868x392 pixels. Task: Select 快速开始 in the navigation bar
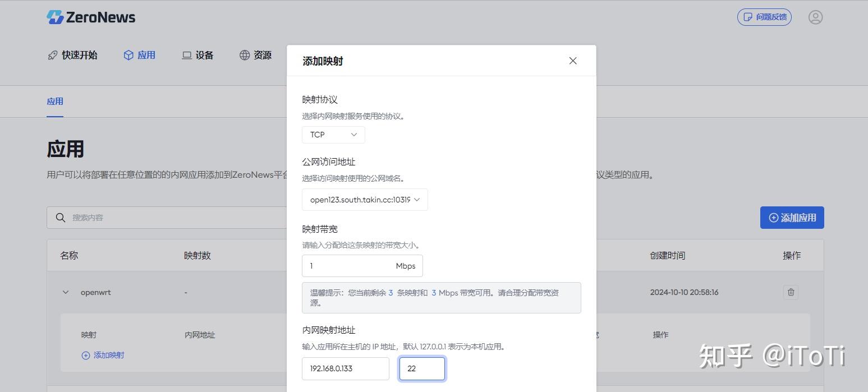[x=73, y=54]
